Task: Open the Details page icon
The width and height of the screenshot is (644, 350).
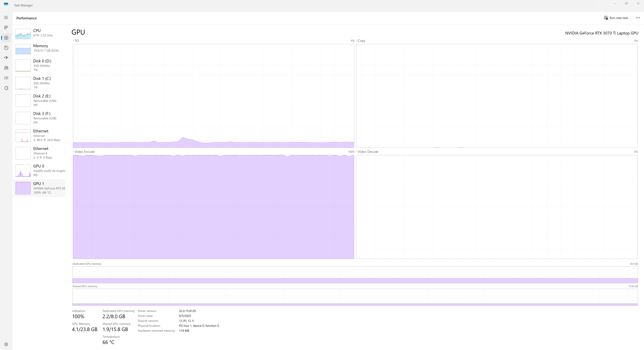Action: click(x=6, y=78)
